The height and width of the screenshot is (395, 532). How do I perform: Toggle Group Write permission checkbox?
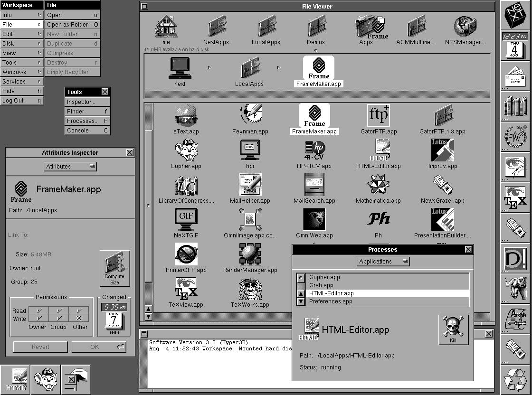click(x=59, y=319)
